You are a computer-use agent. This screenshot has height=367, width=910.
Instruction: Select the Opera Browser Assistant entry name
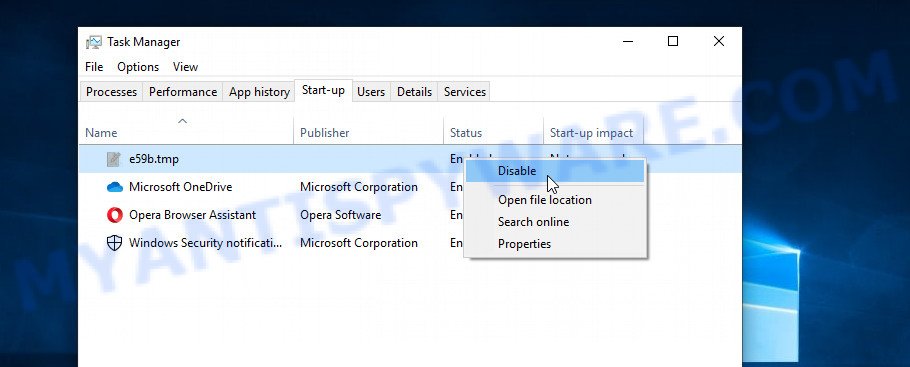(x=192, y=215)
